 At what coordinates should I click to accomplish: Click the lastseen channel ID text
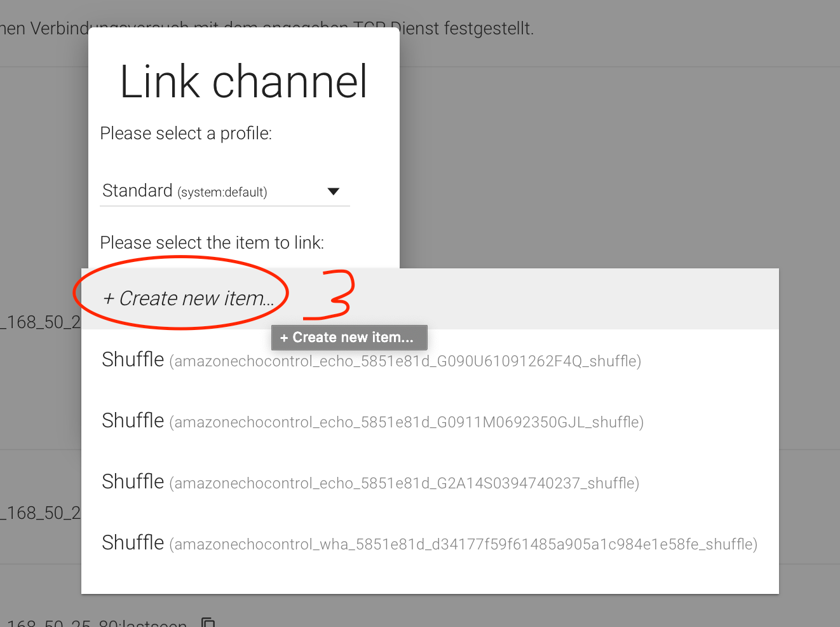coord(95,623)
